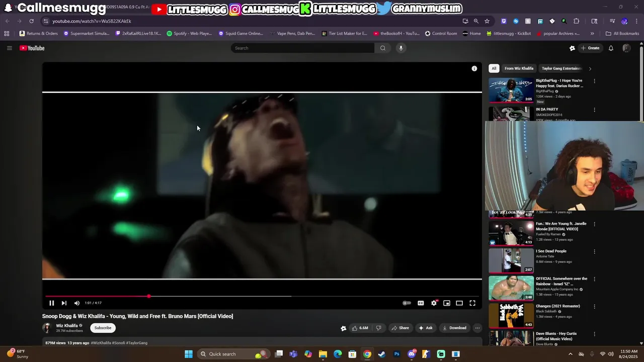
Task: Click the address bar URL
Action: pyautogui.click(x=92, y=21)
